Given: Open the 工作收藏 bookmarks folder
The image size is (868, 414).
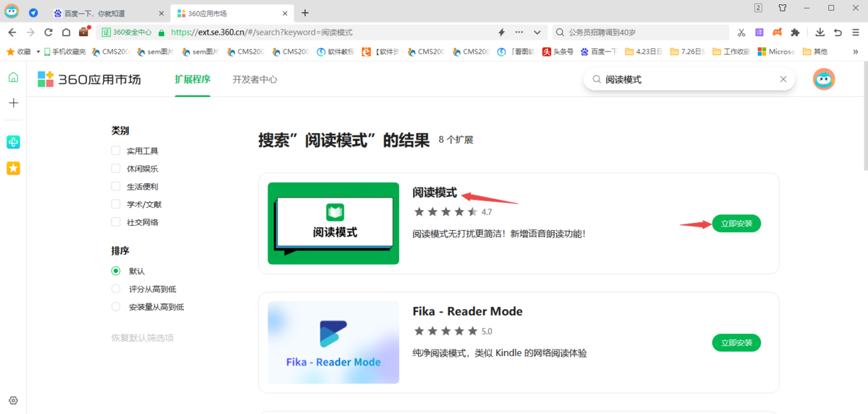Looking at the screenshot, I should point(731,51).
